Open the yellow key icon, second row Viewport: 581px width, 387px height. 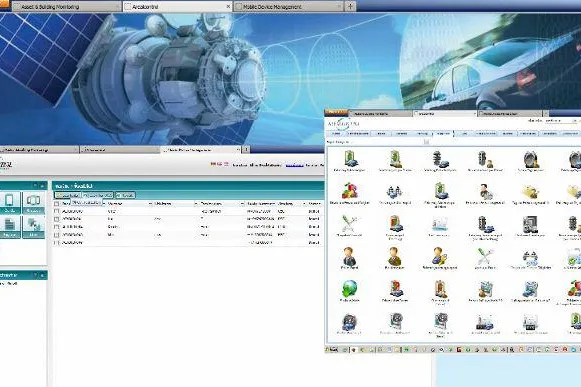tap(530, 192)
